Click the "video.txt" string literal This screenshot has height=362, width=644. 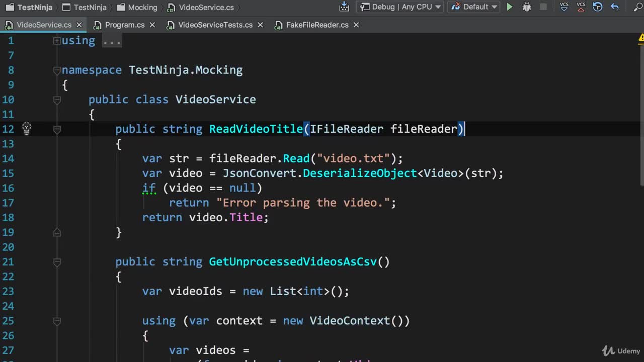[354, 158]
